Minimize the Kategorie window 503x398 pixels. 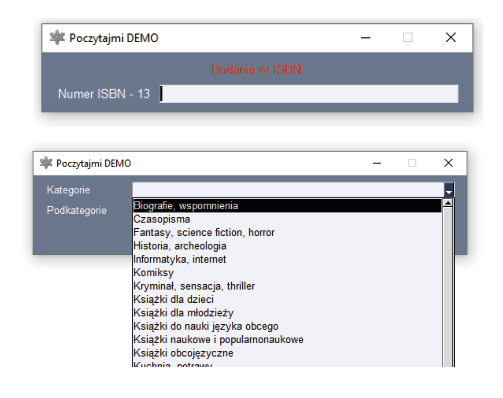(377, 163)
